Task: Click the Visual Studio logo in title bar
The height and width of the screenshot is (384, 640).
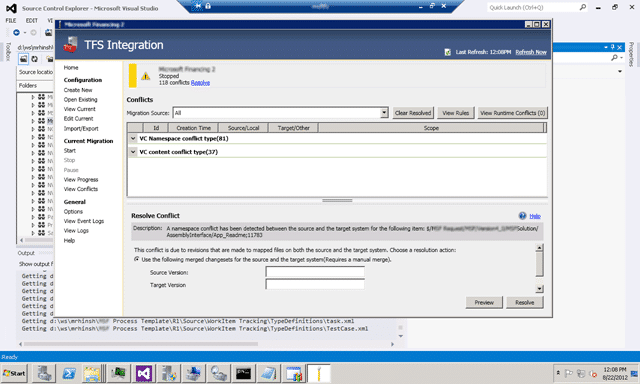Action: click(11, 8)
